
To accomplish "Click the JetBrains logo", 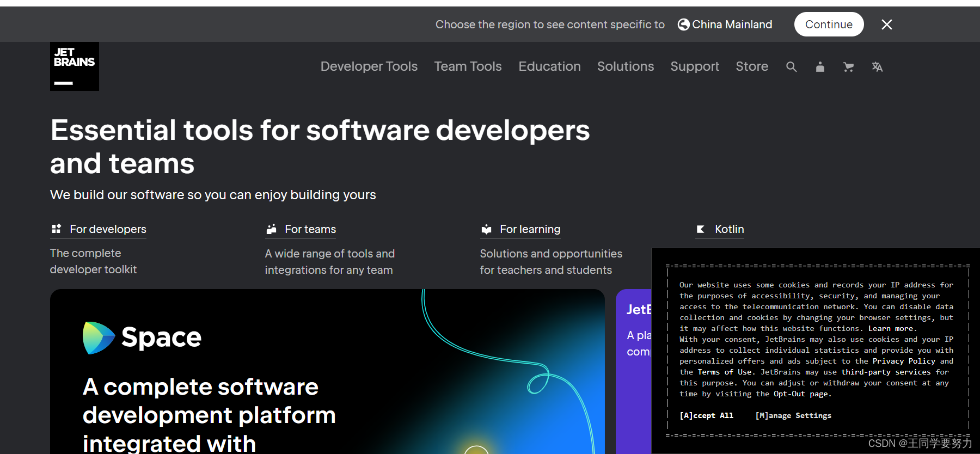I will coord(75,66).
